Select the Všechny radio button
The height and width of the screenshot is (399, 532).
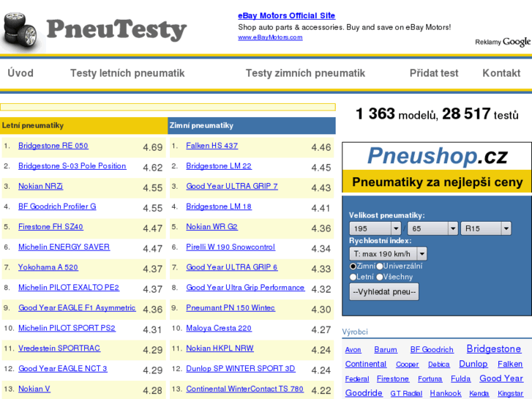point(380,277)
